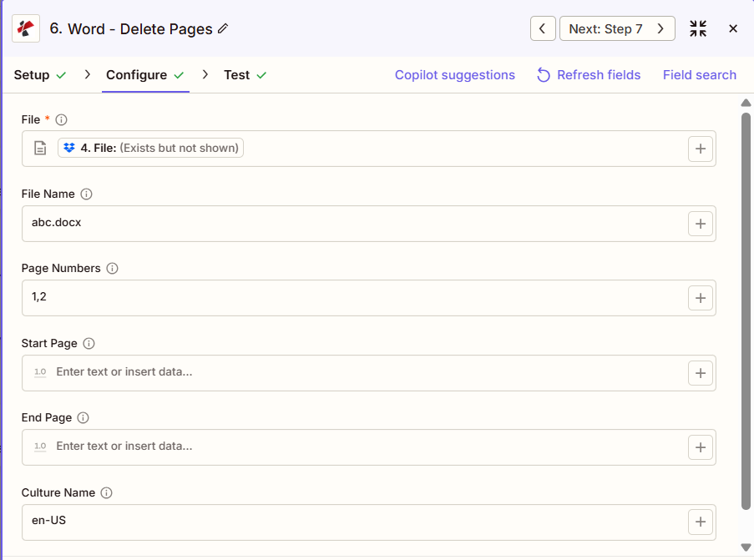Click Culture Name field showing en-US
Screen dimensions: 754x560
coord(369,522)
